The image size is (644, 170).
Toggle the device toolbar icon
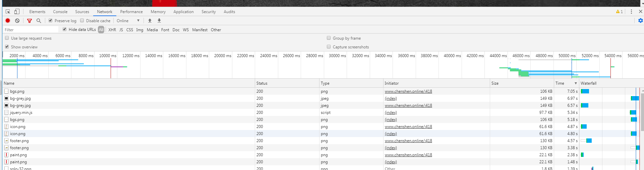point(17,11)
